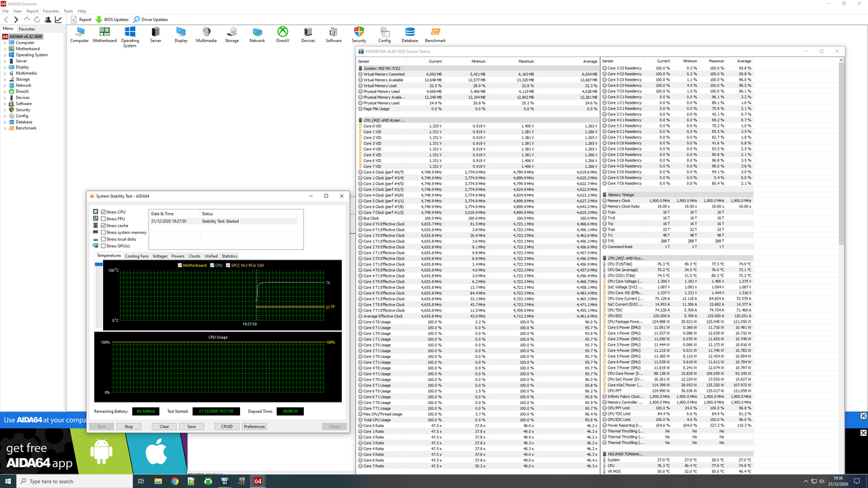Open the Windows Start menu
Viewport: 868px width, 488px height.
[x=7, y=481]
